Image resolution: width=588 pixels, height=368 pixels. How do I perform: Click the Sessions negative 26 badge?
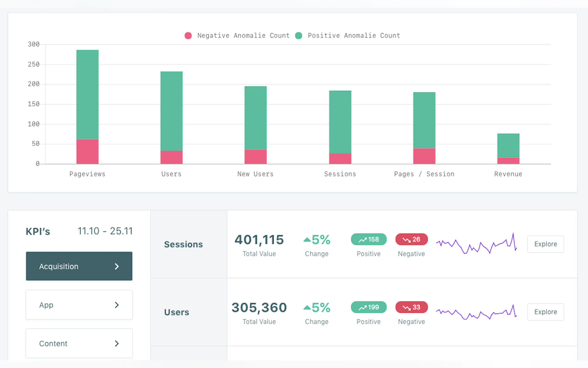coord(411,239)
